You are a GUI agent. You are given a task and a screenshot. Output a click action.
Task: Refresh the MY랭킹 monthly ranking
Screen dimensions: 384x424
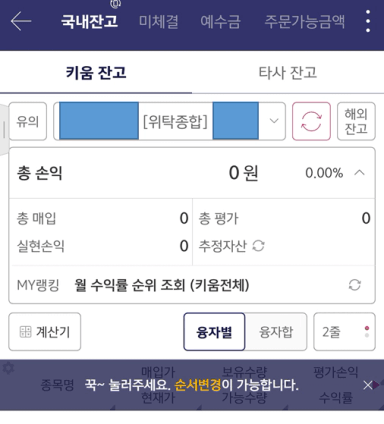coord(354,285)
